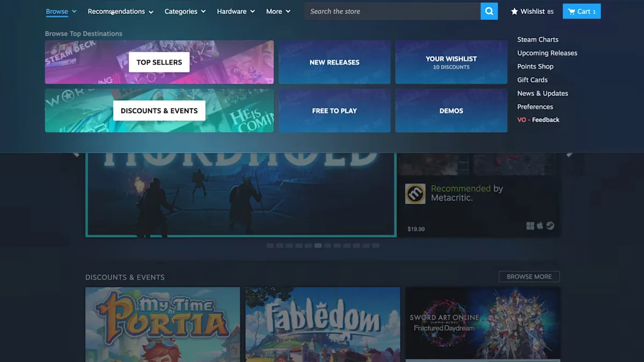The height and width of the screenshot is (362, 644).
Task: Click the magnifying glass search icon
Action: click(x=489, y=11)
